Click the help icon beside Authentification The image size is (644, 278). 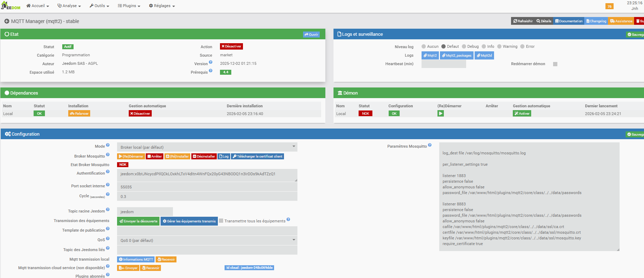tap(108, 172)
